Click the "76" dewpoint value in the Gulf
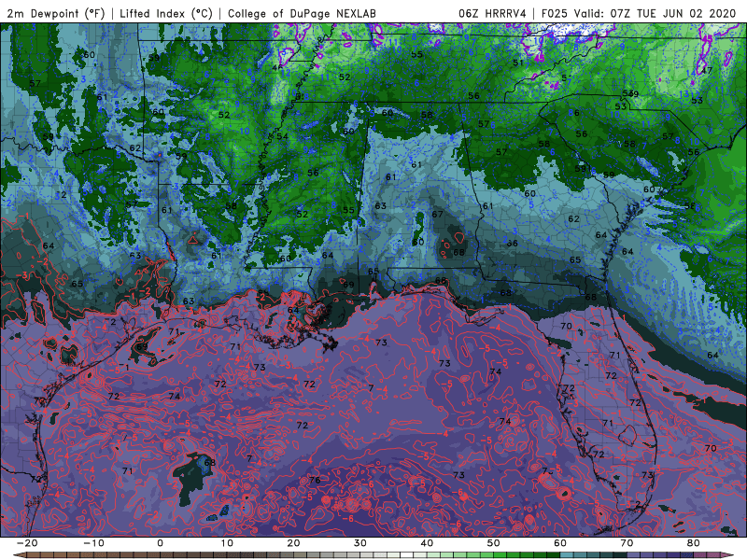The width and height of the screenshot is (747, 560). click(315, 480)
